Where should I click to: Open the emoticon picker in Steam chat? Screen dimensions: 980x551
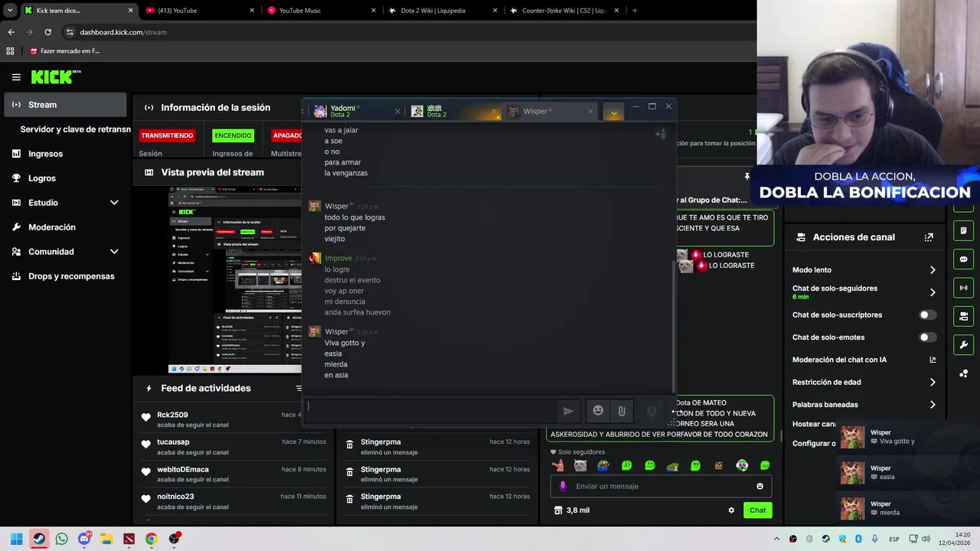[x=598, y=411]
